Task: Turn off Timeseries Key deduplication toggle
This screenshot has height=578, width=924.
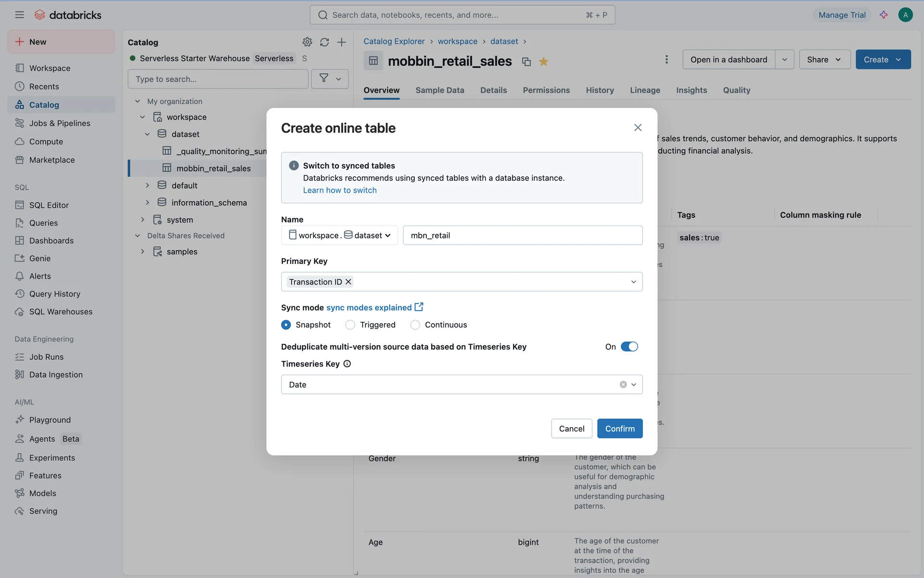Action: pyautogui.click(x=629, y=346)
